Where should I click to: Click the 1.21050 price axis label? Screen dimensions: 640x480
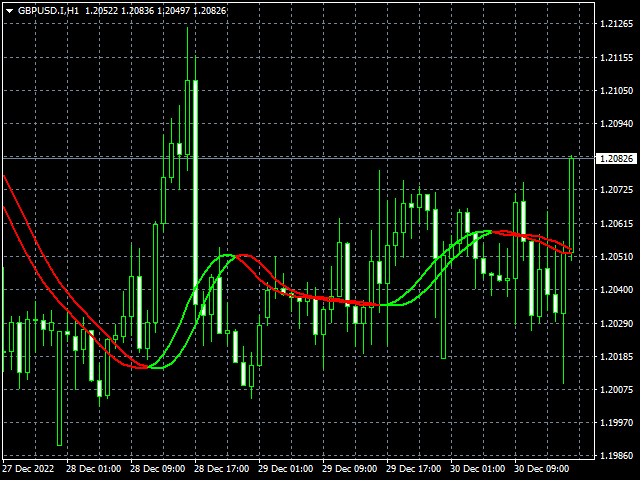617,91
